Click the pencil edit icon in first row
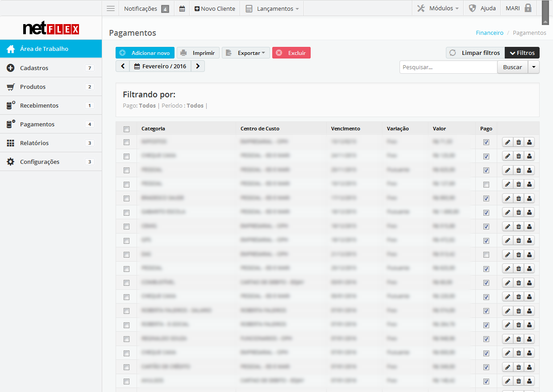The image size is (553, 392). tap(507, 142)
